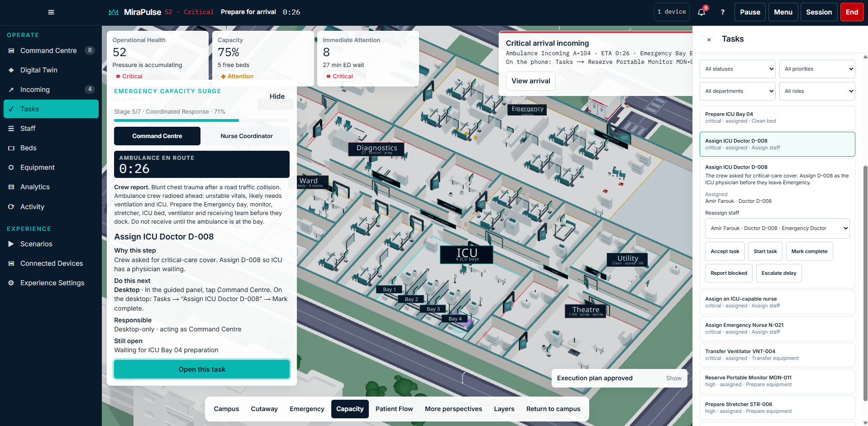Open Transfer Ventilator VNT-004 task card
868x426 pixels.
(777, 355)
